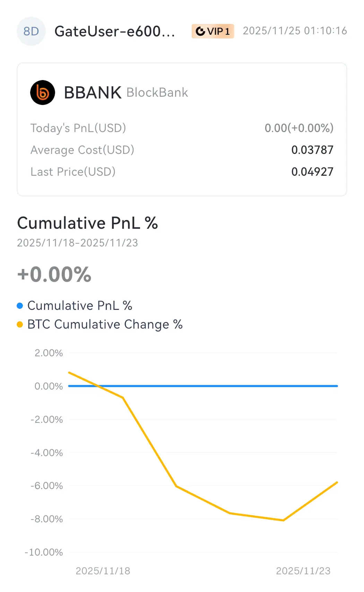Click the Last Price value 0.04927
Viewport: 364px width, 592px height.
tap(312, 172)
